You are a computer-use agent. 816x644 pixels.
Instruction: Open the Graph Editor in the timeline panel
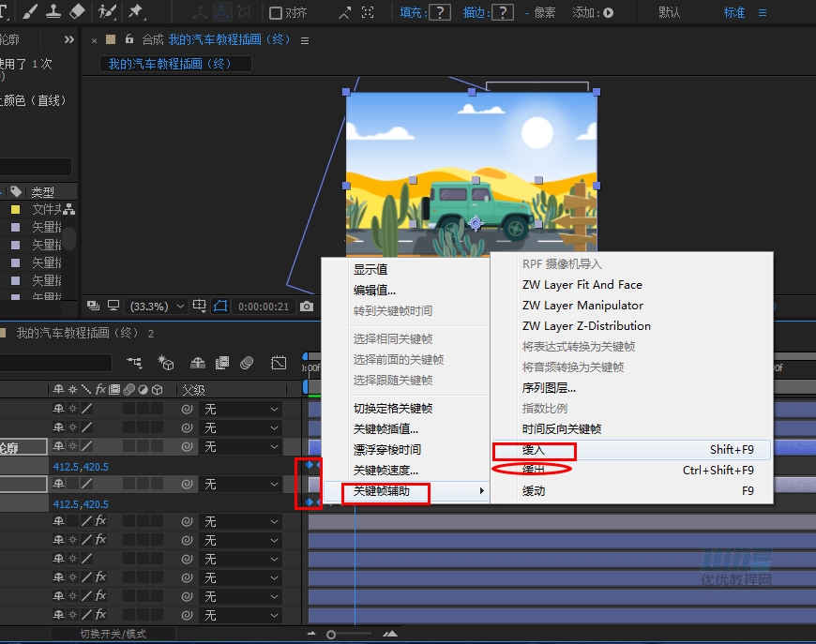click(279, 361)
